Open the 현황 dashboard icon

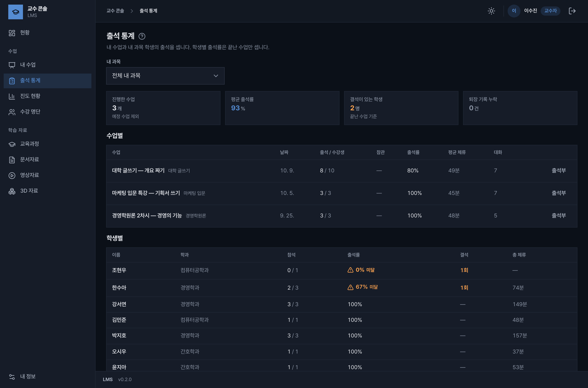click(12, 33)
